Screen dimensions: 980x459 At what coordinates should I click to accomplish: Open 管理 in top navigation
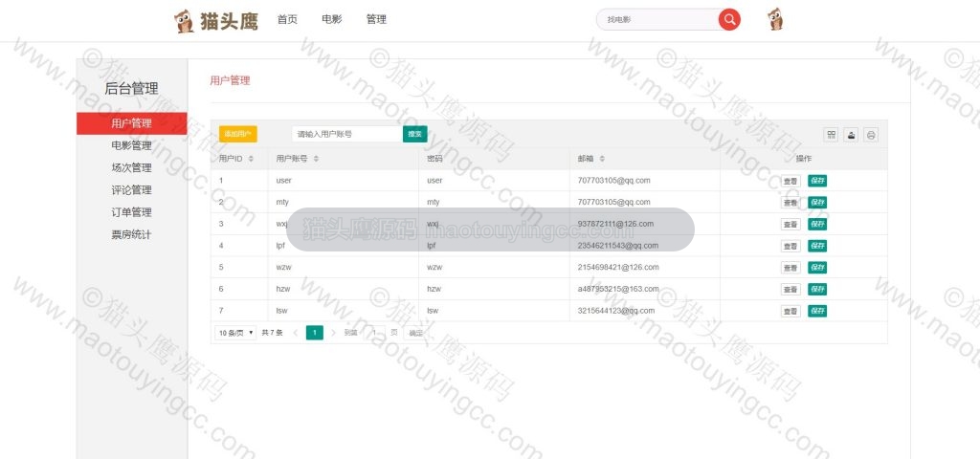pos(376,19)
